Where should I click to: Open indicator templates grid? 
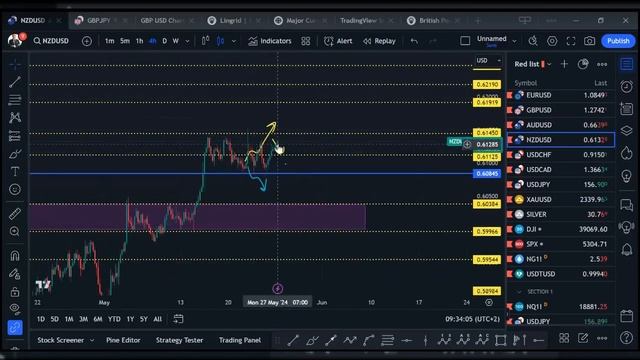click(x=306, y=41)
